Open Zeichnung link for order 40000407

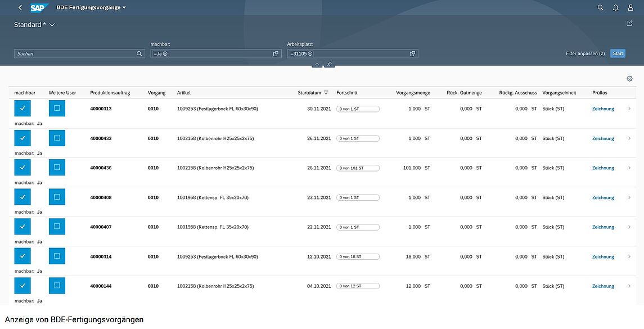pos(603,227)
